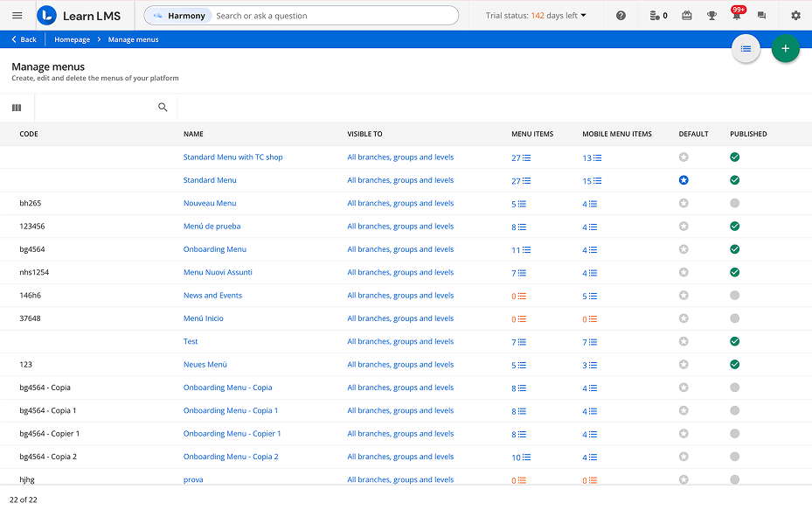Click the Learn LMS logo icon
812x510 pixels.
point(46,16)
